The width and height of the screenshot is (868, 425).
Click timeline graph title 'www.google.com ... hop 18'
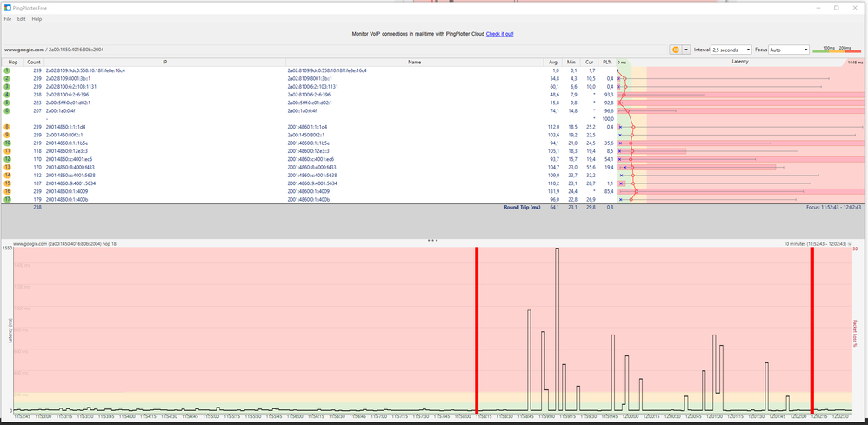coord(64,243)
